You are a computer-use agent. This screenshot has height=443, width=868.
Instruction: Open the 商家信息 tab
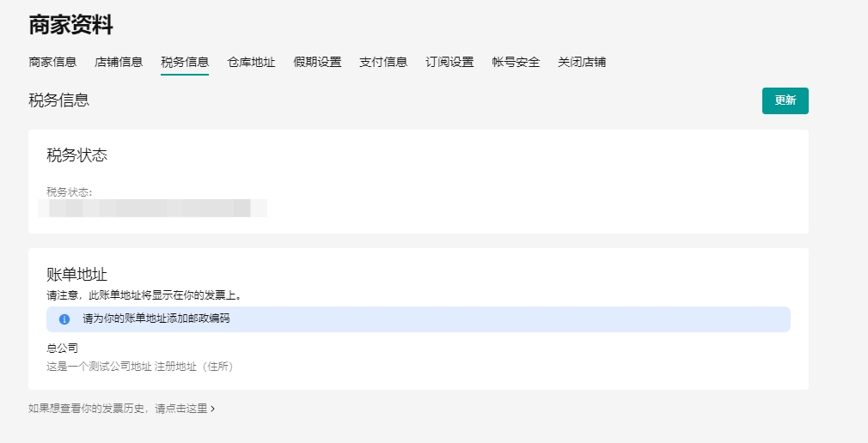point(52,62)
